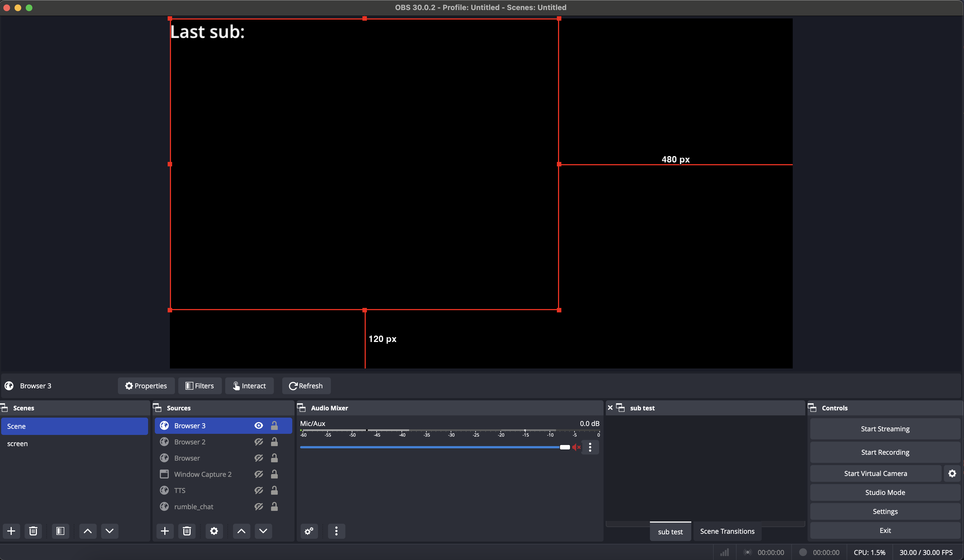Select the sub test tab

click(x=670, y=531)
